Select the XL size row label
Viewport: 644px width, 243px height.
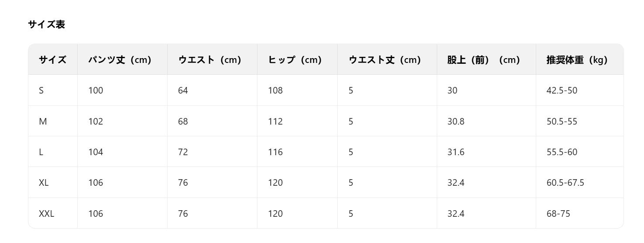pos(44,183)
